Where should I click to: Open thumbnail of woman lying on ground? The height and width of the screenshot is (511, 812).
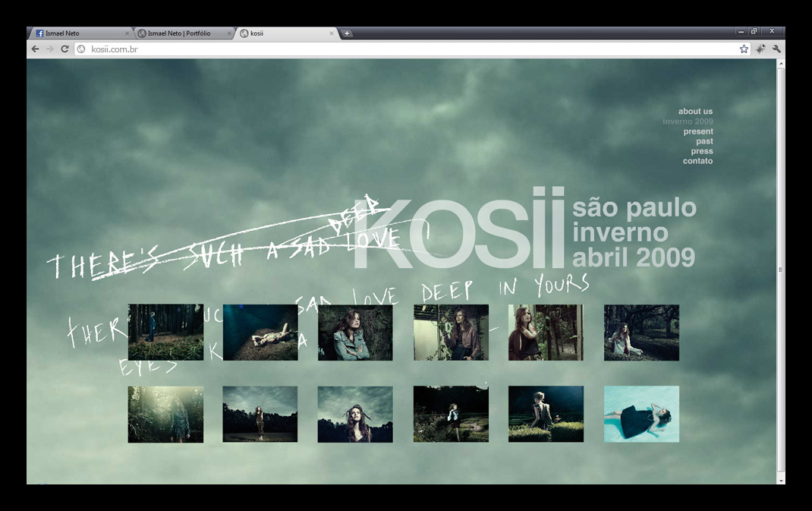point(260,333)
